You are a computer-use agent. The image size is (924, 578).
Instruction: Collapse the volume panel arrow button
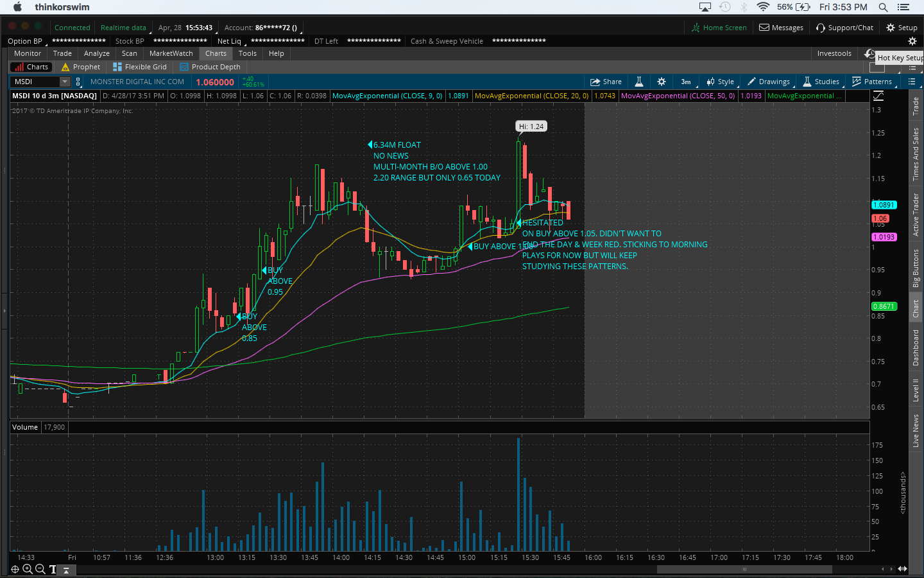[x=66, y=570]
